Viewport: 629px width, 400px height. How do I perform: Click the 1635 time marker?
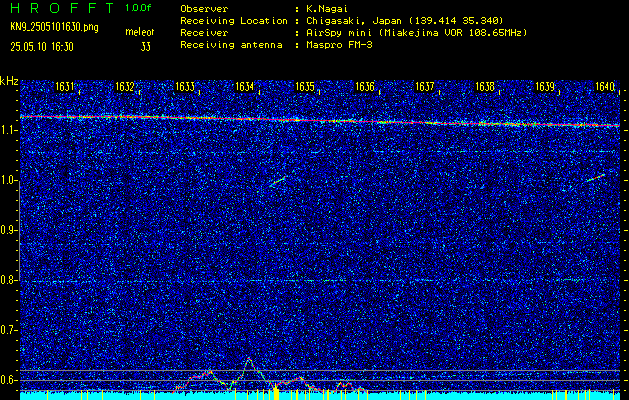[x=305, y=87]
